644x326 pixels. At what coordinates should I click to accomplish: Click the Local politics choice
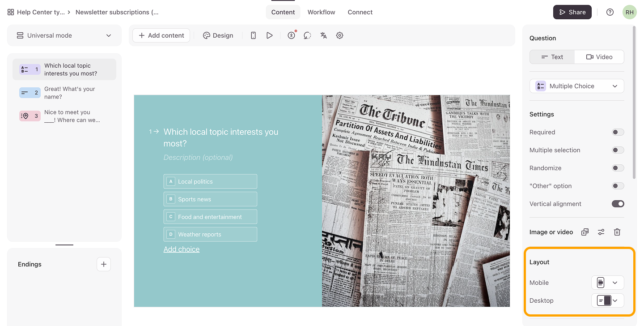click(210, 181)
